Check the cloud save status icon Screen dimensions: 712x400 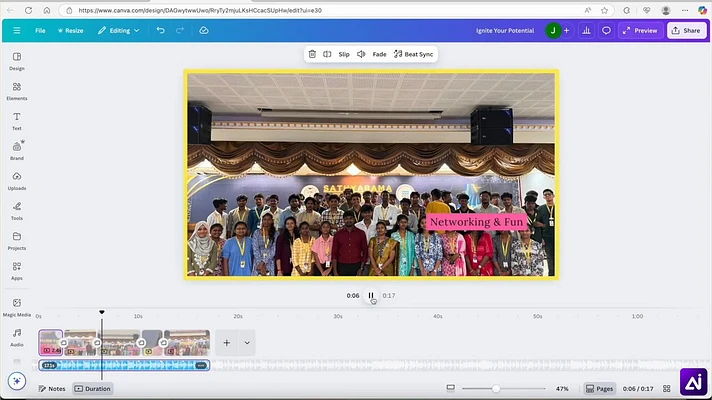[204, 30]
